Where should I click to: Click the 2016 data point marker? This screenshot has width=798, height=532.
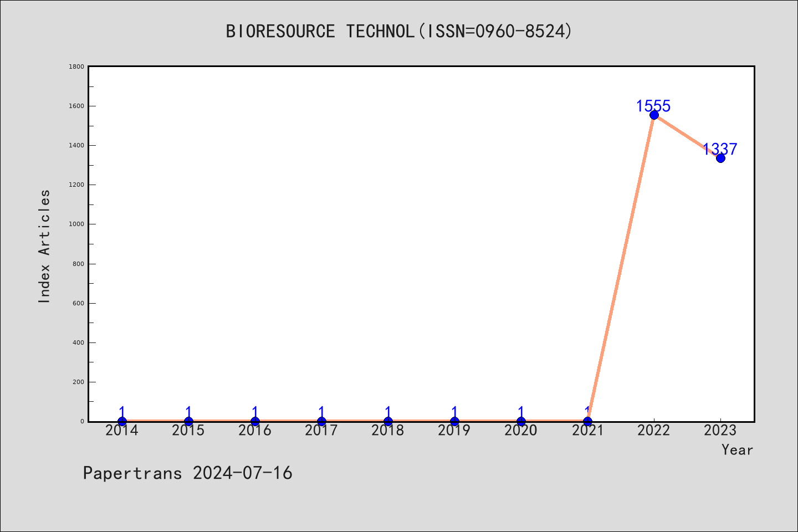255,422
